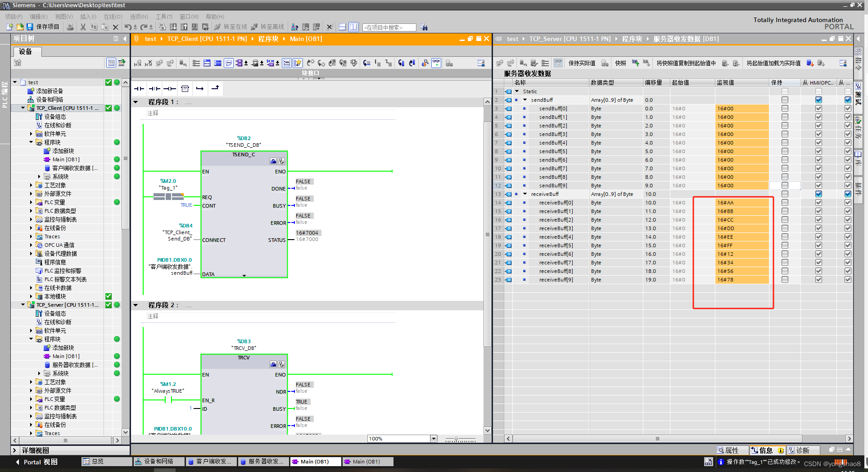The image size is (868, 472).
Task: Click the Accessible devices icon
Action: (x=294, y=27)
